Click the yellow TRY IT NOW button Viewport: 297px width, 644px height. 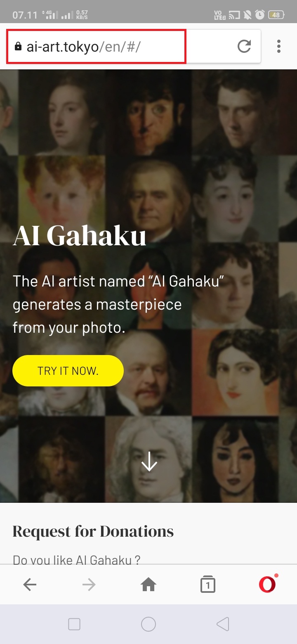click(x=68, y=371)
